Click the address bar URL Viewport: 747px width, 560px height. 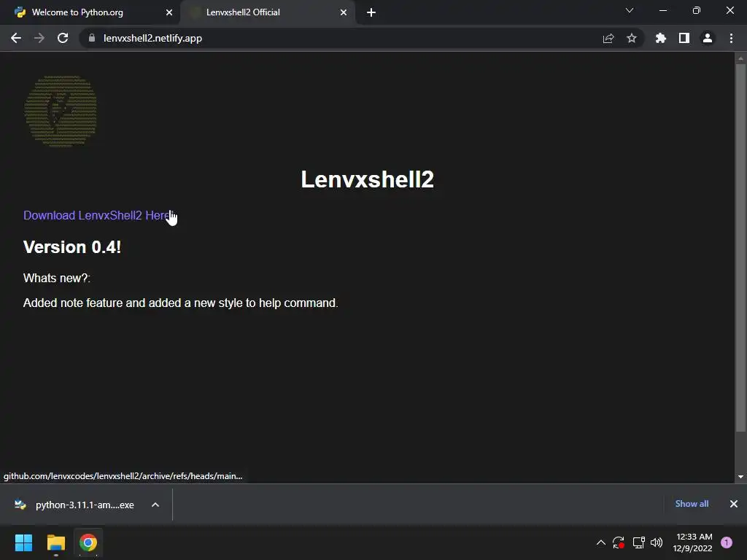click(x=153, y=38)
